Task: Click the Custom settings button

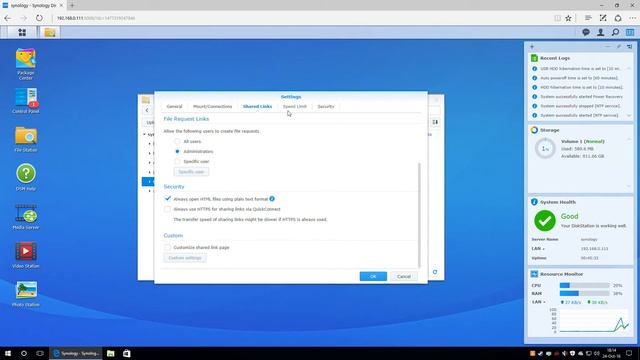Action: pos(185,258)
